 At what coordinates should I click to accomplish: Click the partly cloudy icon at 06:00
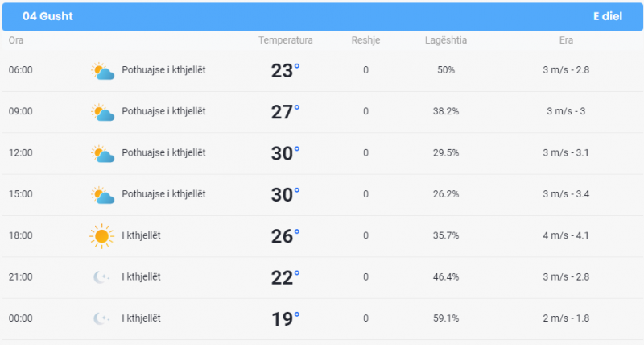tap(103, 71)
